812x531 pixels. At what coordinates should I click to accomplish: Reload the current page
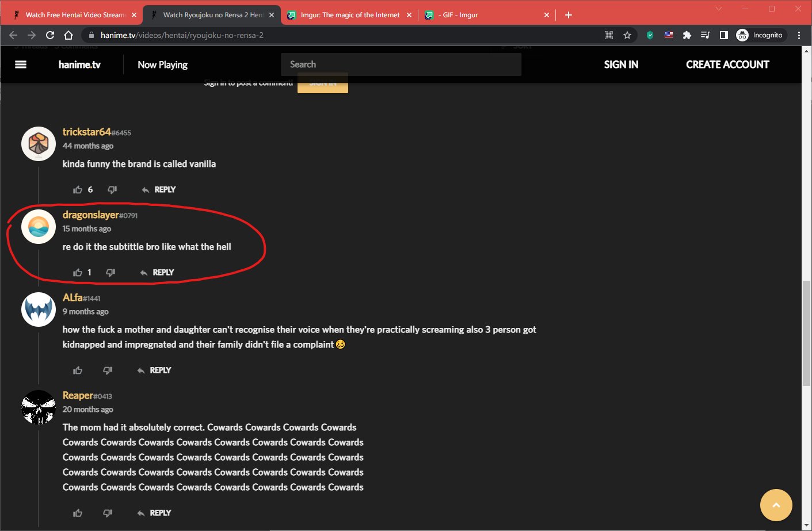(x=50, y=35)
